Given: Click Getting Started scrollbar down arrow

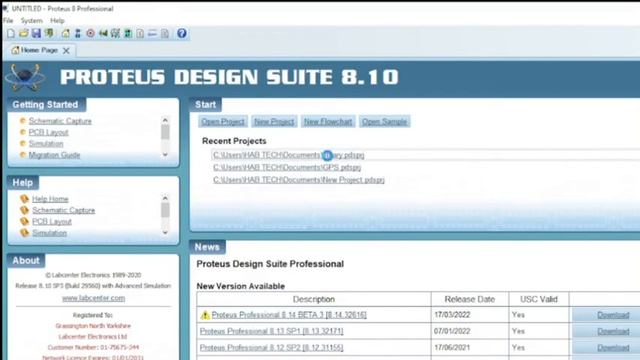Looking at the screenshot, I should pyautogui.click(x=165, y=154).
